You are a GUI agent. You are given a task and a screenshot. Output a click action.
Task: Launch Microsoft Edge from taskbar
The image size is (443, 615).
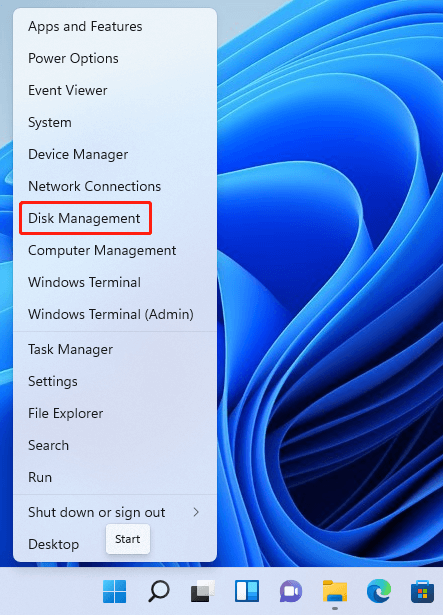[x=379, y=591]
